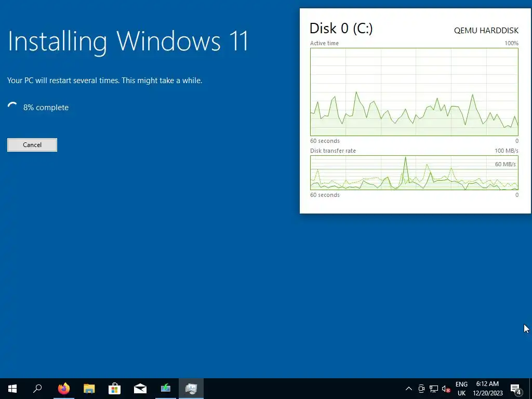Open Microsoft Store from taskbar
532x399 pixels.
pos(115,389)
